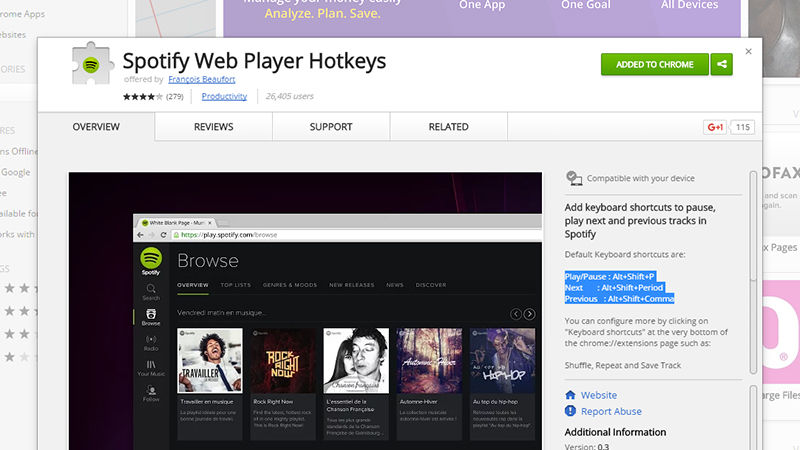Click the Au top du hip-hop cover
Screen dimensions: 800x450
503,360
